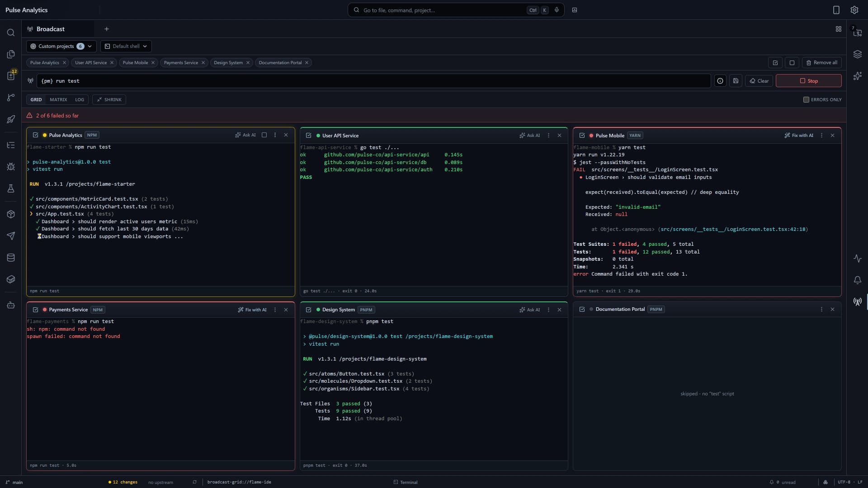This screenshot has height=488, width=868.
Task: Click the microphone icon in search bar
Action: point(557,10)
